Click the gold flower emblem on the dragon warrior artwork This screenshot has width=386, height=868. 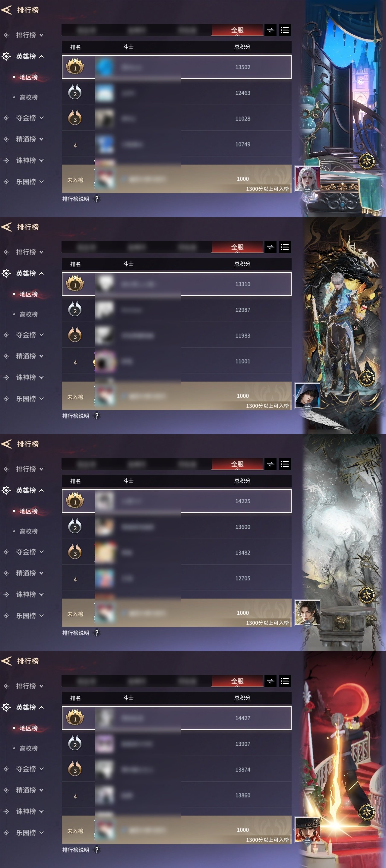pos(366,378)
